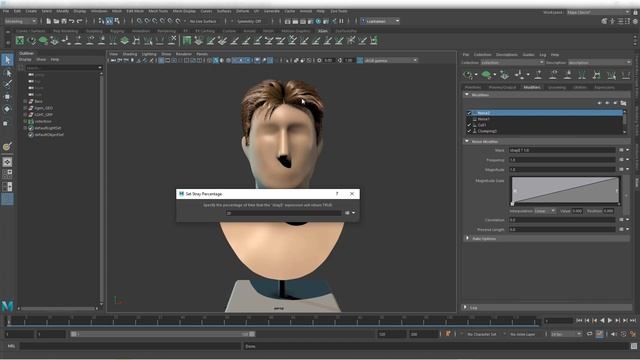Open viewport Shading menu
Viewport: 640px width, 360px height.
130,54
